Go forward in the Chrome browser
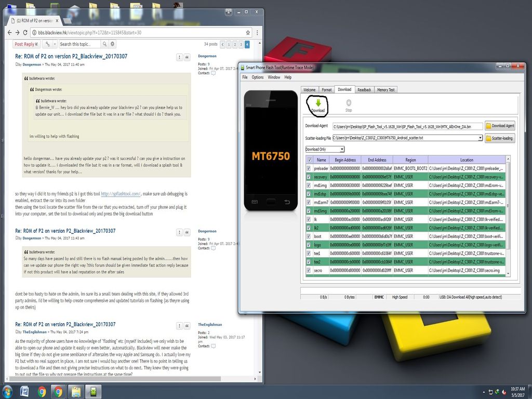 (x=17, y=33)
